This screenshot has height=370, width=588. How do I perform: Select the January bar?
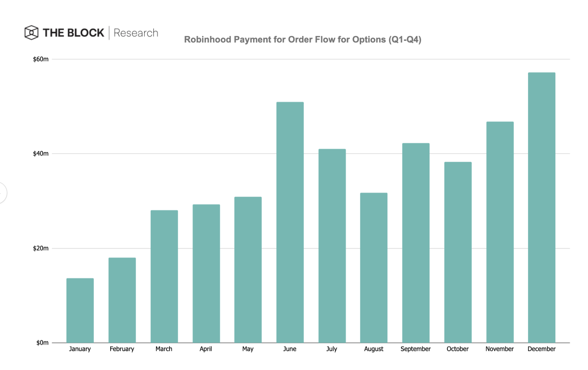point(80,310)
